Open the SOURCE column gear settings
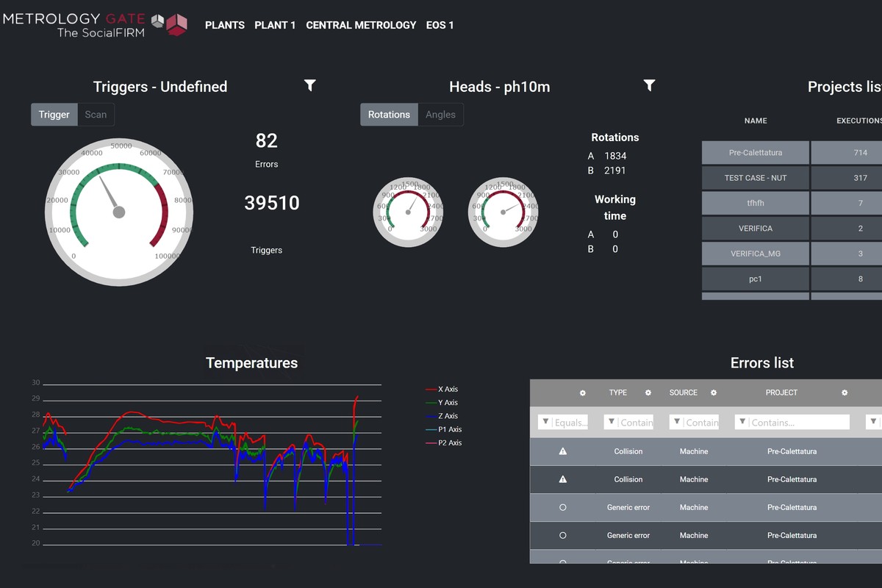The image size is (882, 588). point(714,393)
